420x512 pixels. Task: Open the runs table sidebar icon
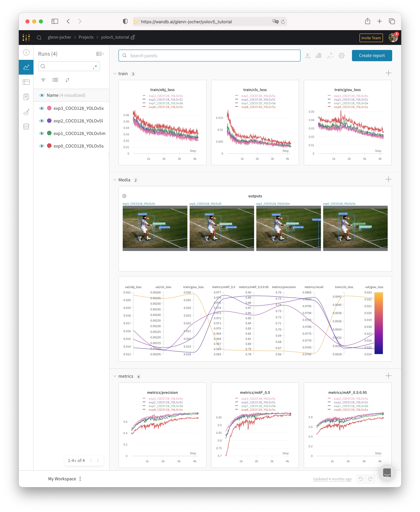click(x=26, y=82)
